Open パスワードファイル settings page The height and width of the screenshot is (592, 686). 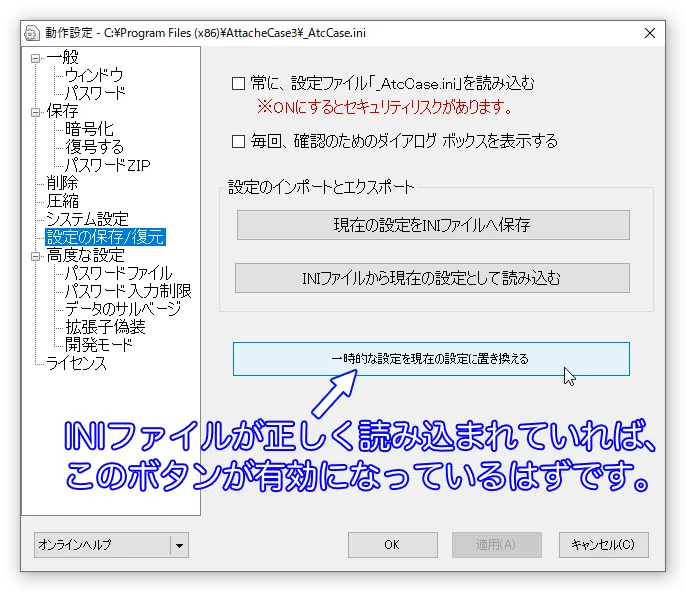point(119,273)
